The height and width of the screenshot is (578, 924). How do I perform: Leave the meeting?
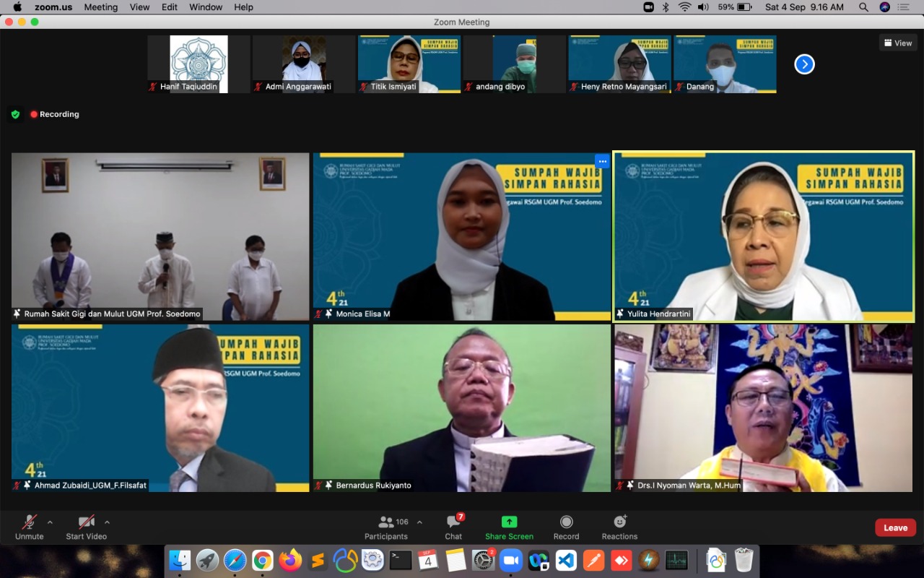click(895, 527)
